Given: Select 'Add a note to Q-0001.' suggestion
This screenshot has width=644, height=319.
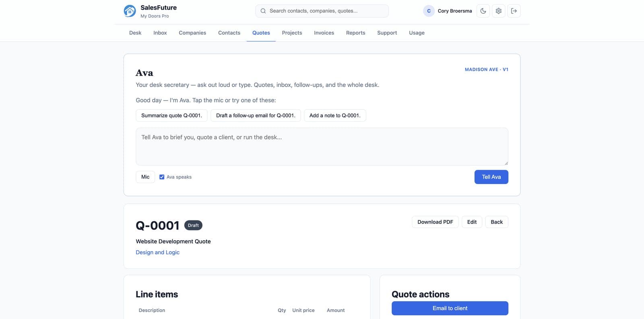Looking at the screenshot, I should [x=335, y=115].
